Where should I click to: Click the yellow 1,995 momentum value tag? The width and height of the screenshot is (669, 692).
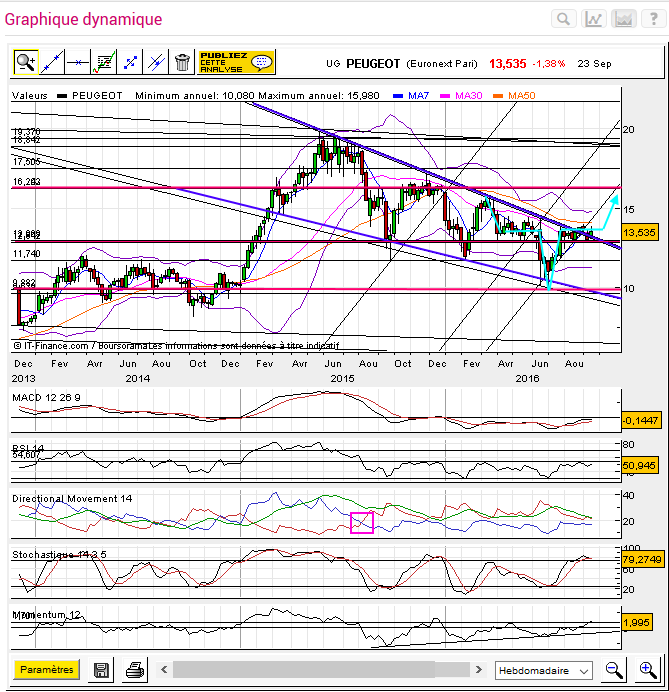tap(637, 623)
